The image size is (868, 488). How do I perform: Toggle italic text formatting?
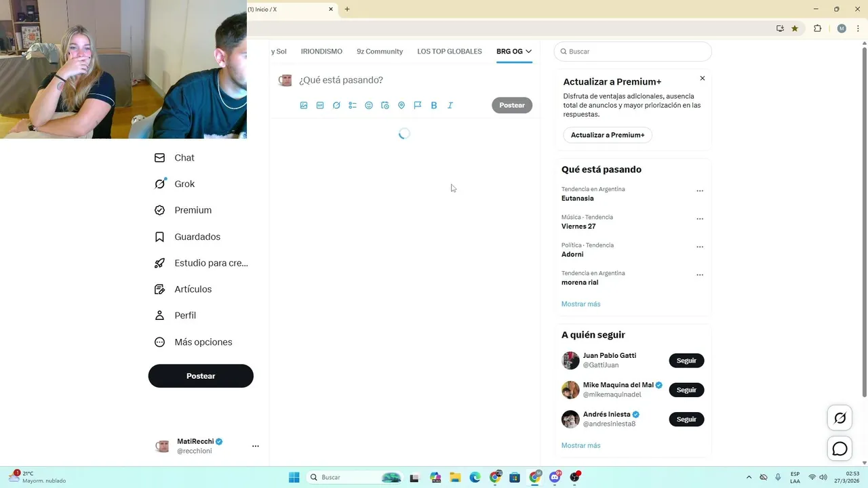[x=450, y=105]
